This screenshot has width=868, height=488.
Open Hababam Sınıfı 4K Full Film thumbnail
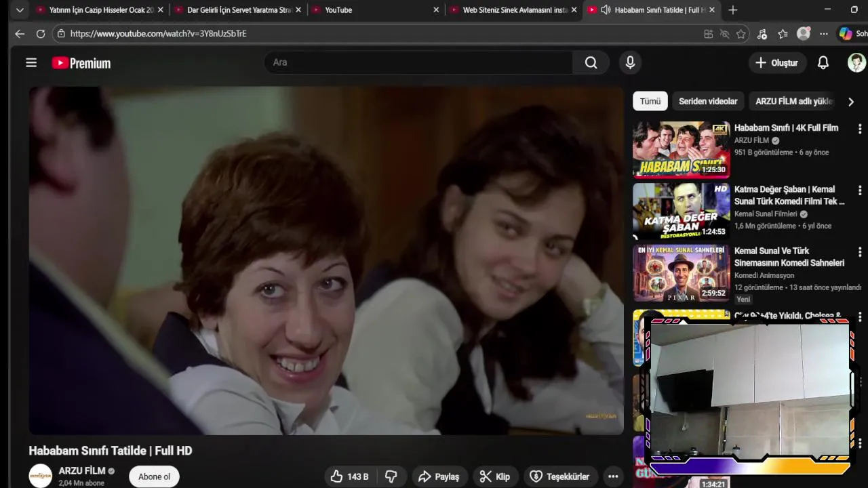click(682, 149)
